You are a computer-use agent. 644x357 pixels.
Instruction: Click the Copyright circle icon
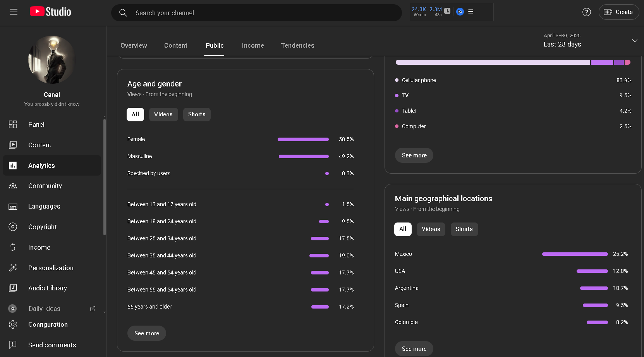coord(13,227)
